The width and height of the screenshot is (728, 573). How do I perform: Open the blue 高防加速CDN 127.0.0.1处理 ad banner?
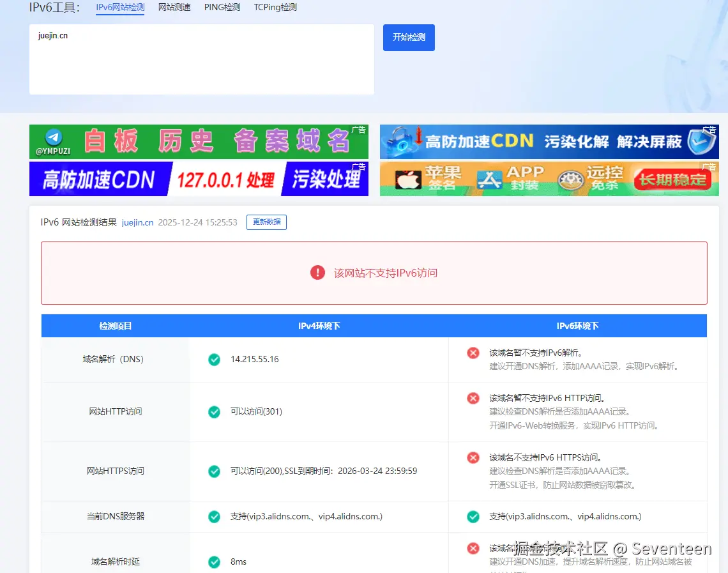click(199, 179)
